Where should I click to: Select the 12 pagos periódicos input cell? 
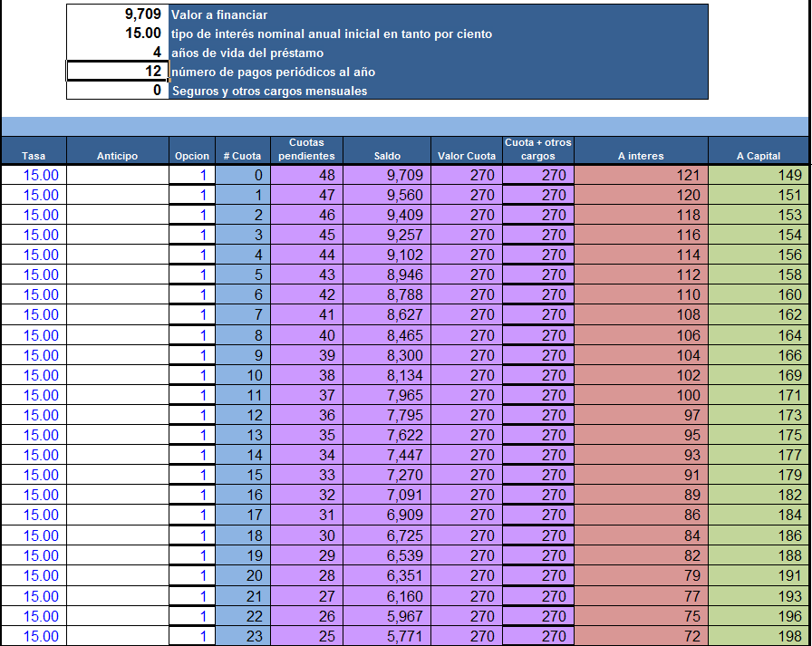click(x=118, y=71)
